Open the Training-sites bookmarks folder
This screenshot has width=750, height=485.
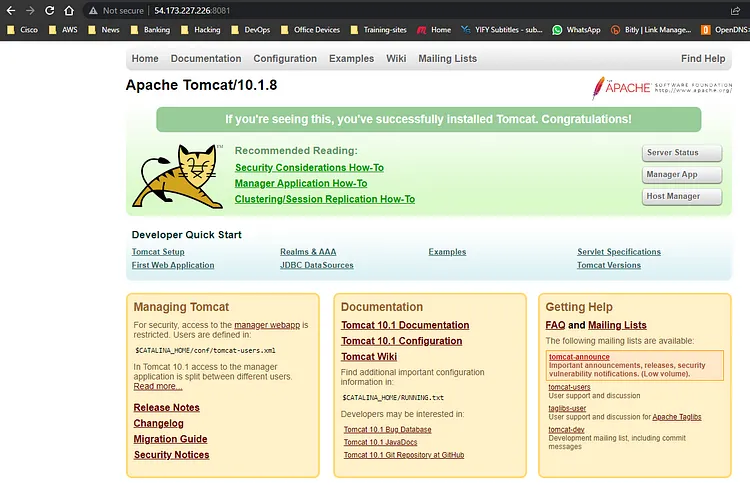click(378, 30)
